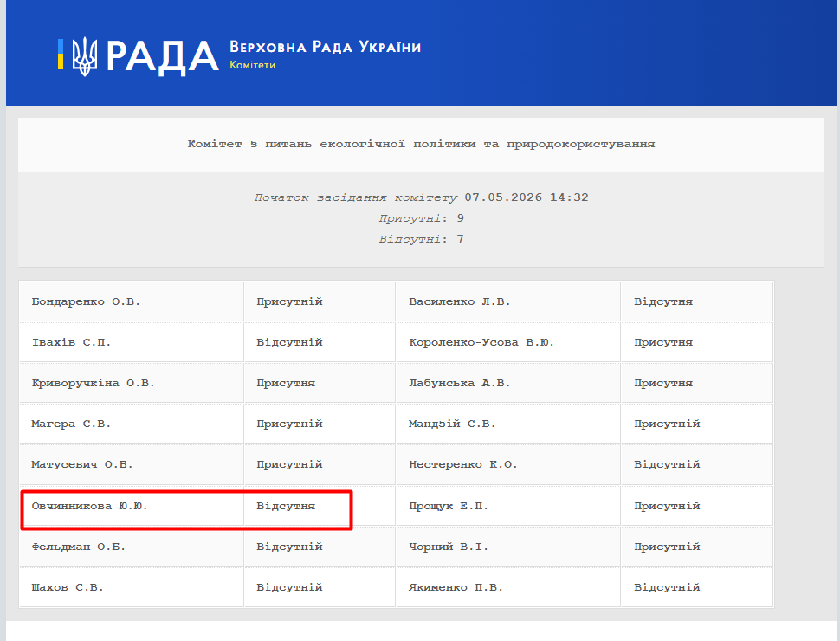This screenshot has height=641, width=840.
Task: Click the Відсутні: 7 count
Action: click(421, 239)
